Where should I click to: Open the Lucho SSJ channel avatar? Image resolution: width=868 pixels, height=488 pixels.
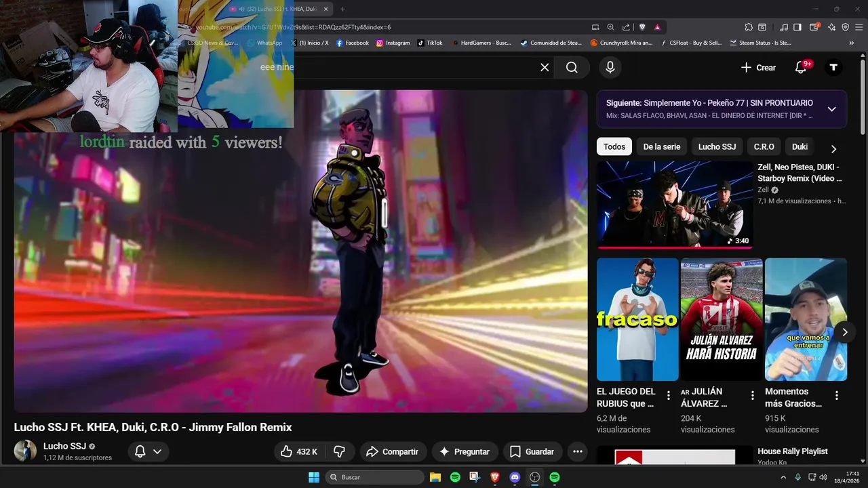coord(25,451)
